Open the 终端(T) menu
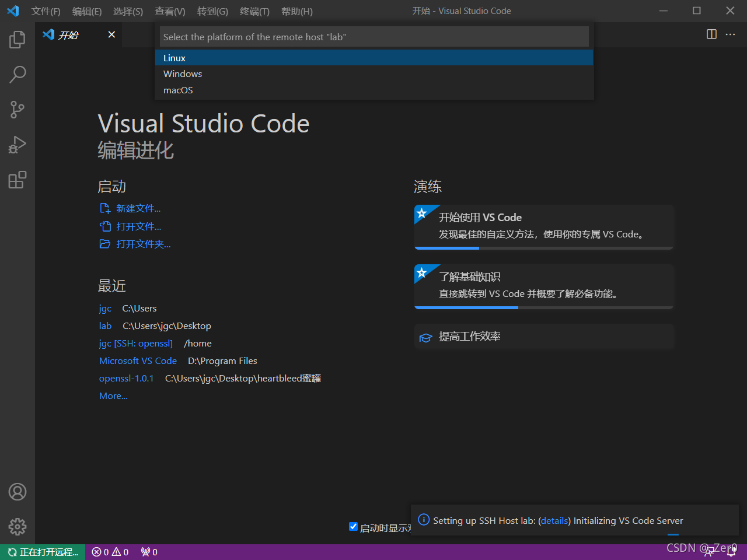Screen dimensions: 747x560 click(254, 11)
